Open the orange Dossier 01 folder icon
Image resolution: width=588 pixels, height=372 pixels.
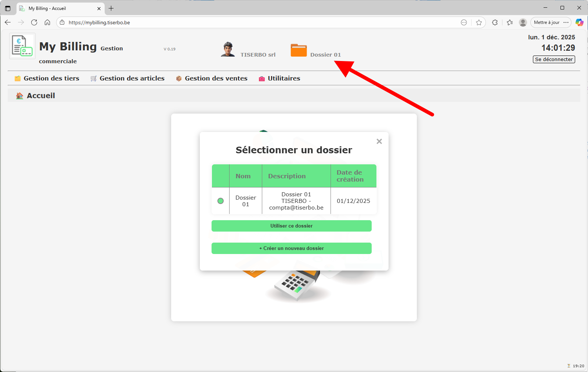click(299, 50)
